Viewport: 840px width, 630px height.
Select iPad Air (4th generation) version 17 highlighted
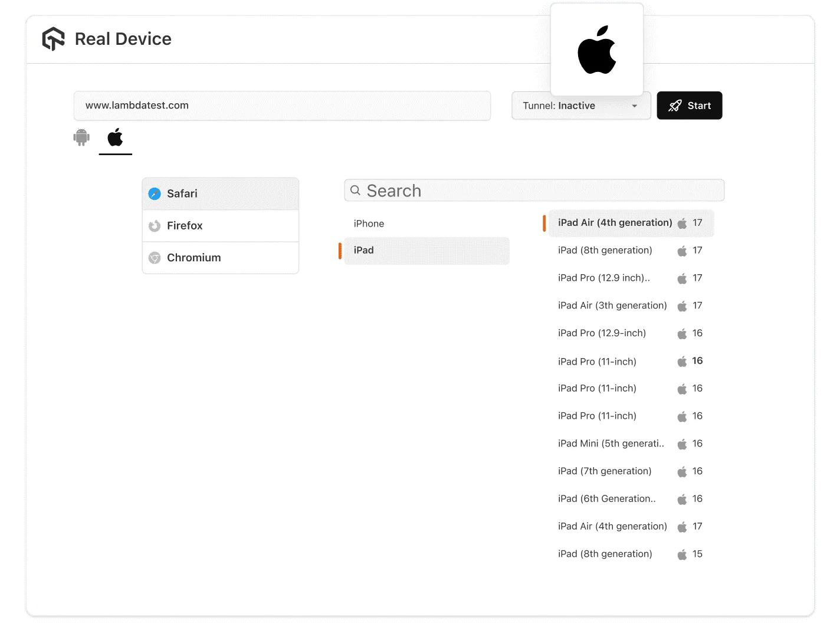(x=631, y=223)
